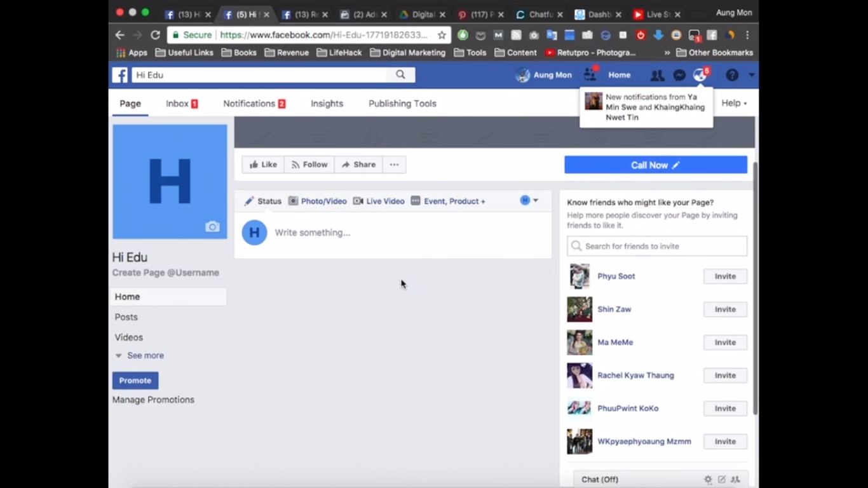Open the three-dots more actions button
Screen dimensions: 868x488
[x=394, y=165]
